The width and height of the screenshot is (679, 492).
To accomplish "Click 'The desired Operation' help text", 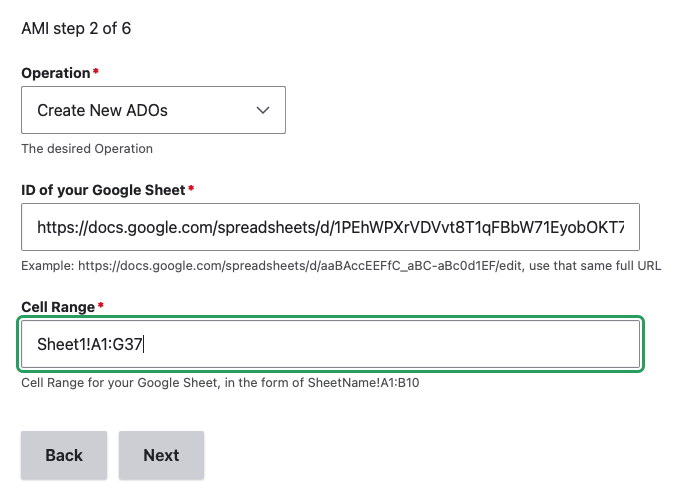I will [x=87, y=149].
